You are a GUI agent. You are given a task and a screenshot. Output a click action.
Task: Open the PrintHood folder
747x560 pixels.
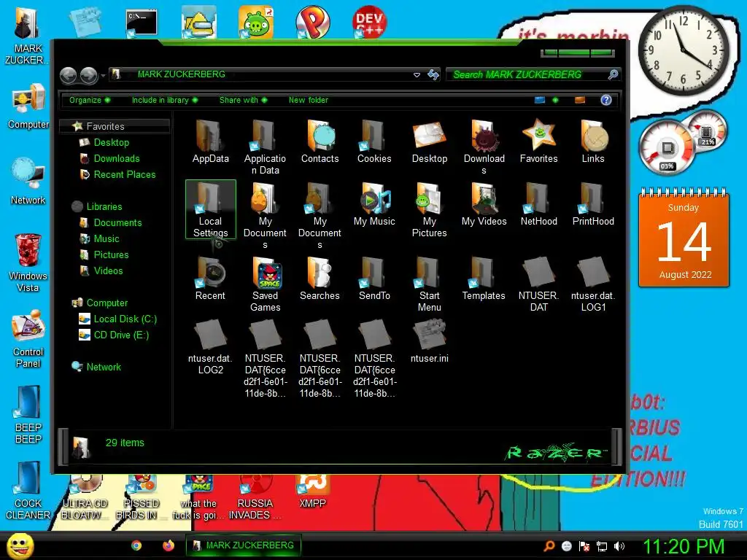coord(593,205)
